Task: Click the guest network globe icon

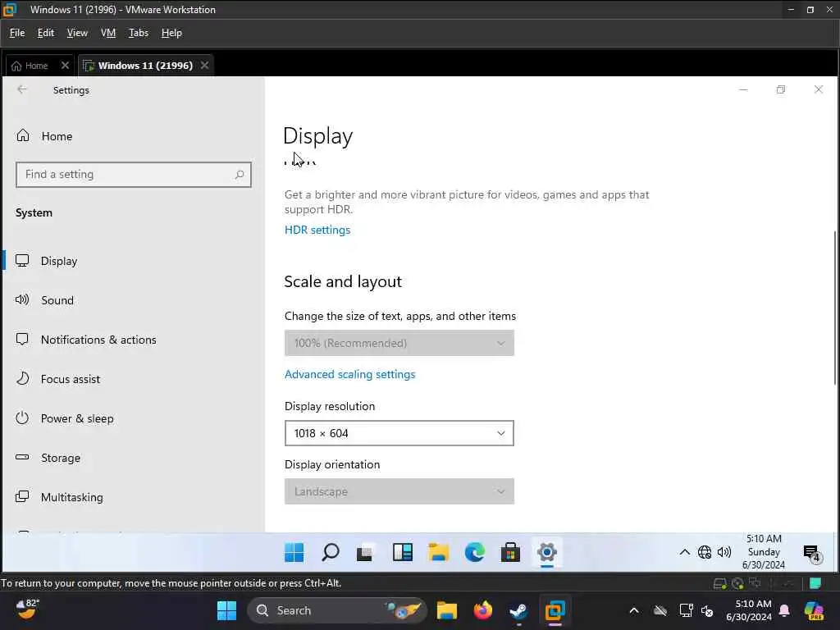Action: [x=705, y=552]
